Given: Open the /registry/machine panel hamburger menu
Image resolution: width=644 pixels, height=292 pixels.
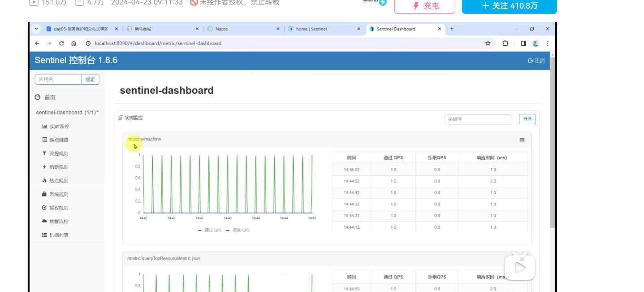Looking at the screenshot, I should click(x=522, y=139).
